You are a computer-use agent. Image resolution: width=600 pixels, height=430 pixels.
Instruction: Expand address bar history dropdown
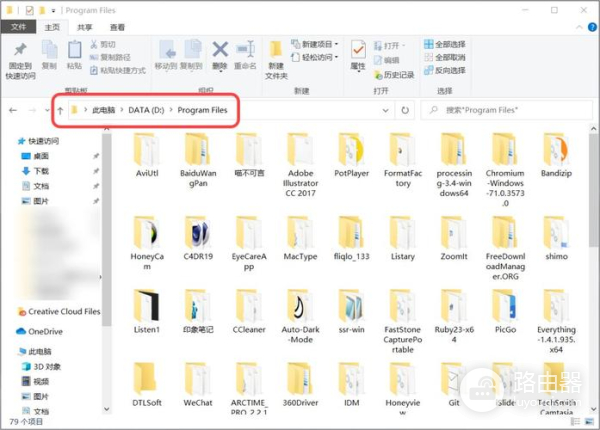(x=386, y=110)
